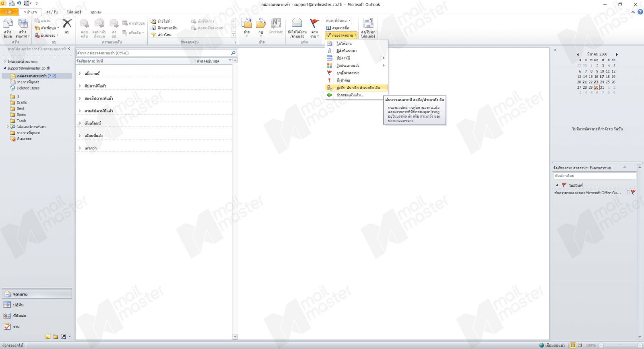The height and width of the screenshot is (349, 644).
Task: Click the Shortcuts icon at navigation bottom
Action: 63,337
